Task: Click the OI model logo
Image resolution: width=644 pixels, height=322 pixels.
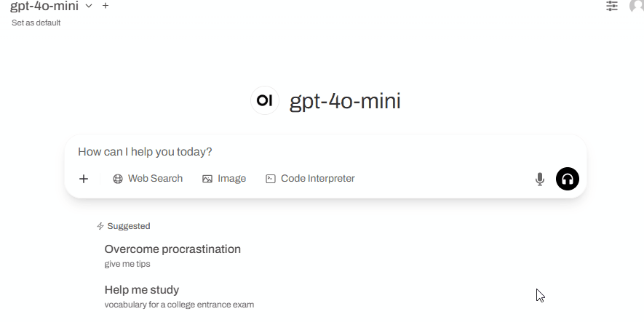Action: pyautogui.click(x=264, y=100)
